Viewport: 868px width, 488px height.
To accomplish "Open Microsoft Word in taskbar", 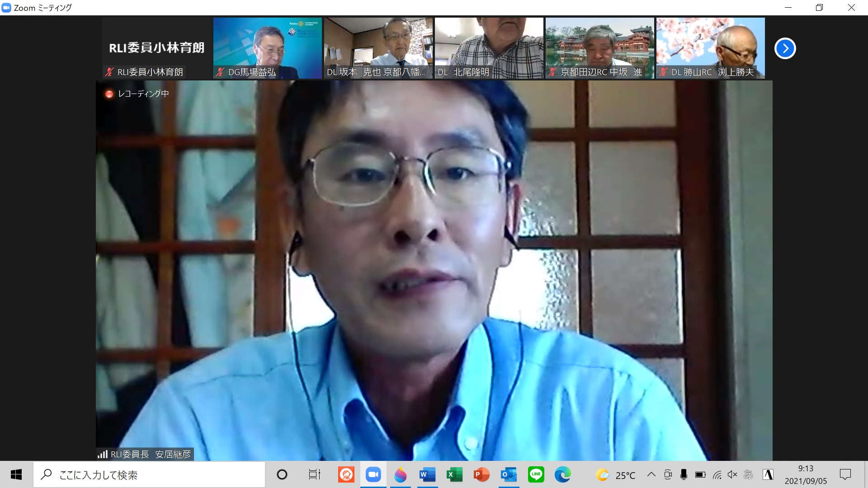I will pyautogui.click(x=427, y=474).
